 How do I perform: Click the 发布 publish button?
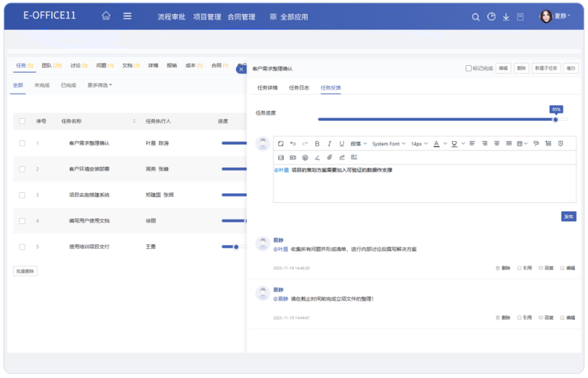[x=568, y=216]
